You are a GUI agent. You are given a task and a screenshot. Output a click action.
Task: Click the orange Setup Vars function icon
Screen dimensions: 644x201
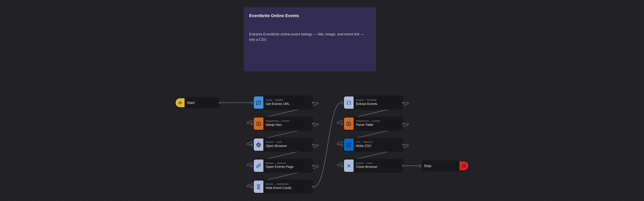pos(258,124)
